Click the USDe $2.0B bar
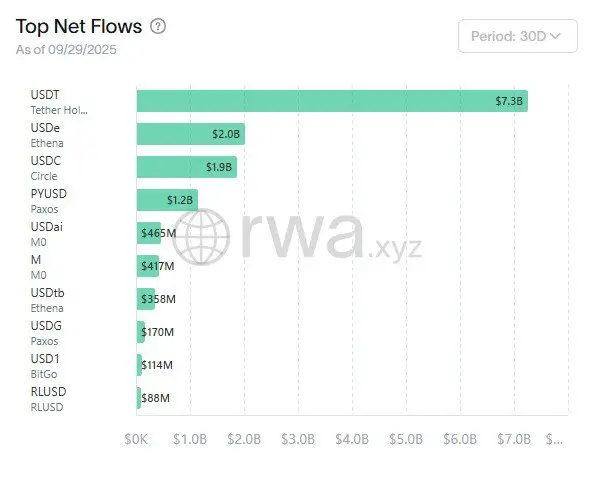This screenshot has height=481, width=595. pyautogui.click(x=191, y=134)
